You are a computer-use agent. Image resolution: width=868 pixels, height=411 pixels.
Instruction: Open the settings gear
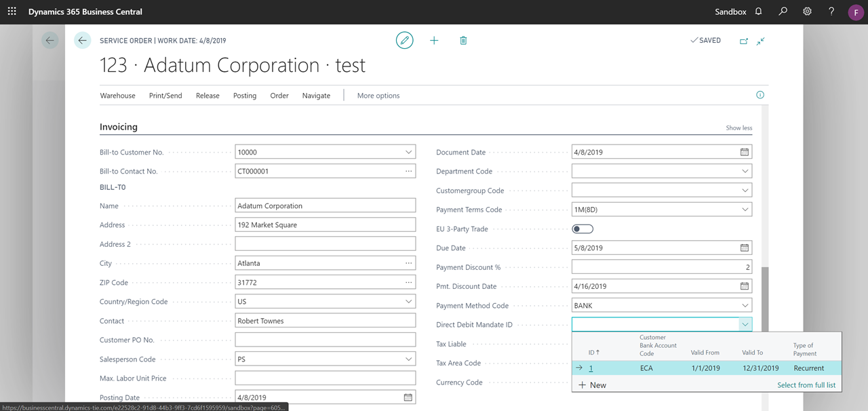[807, 12]
